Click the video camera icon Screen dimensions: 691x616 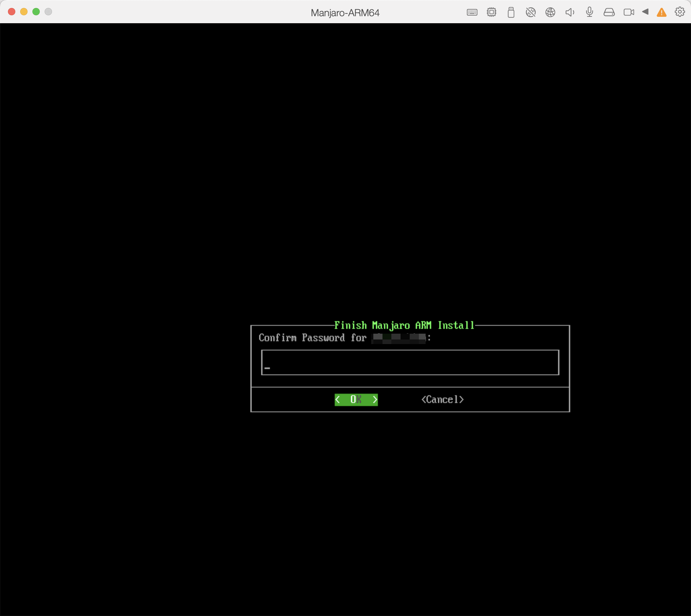pyautogui.click(x=629, y=13)
